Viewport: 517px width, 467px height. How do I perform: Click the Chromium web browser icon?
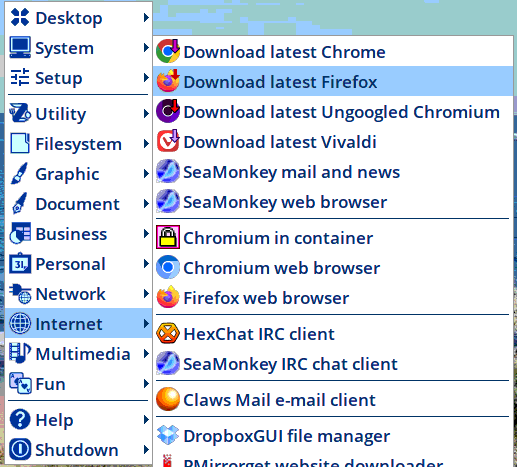(168, 267)
